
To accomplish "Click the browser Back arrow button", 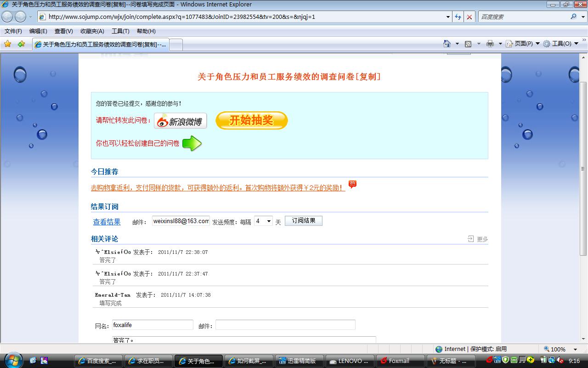I will pos(7,17).
